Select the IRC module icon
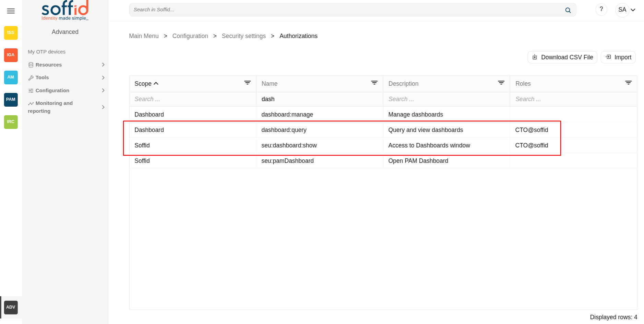Screen dimensions: 644x324 pos(11,122)
